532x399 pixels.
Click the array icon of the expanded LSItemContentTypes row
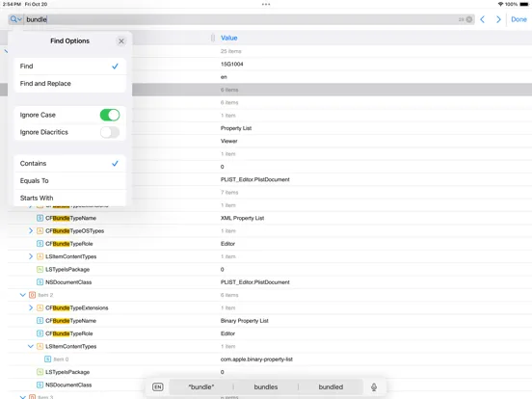click(x=40, y=346)
